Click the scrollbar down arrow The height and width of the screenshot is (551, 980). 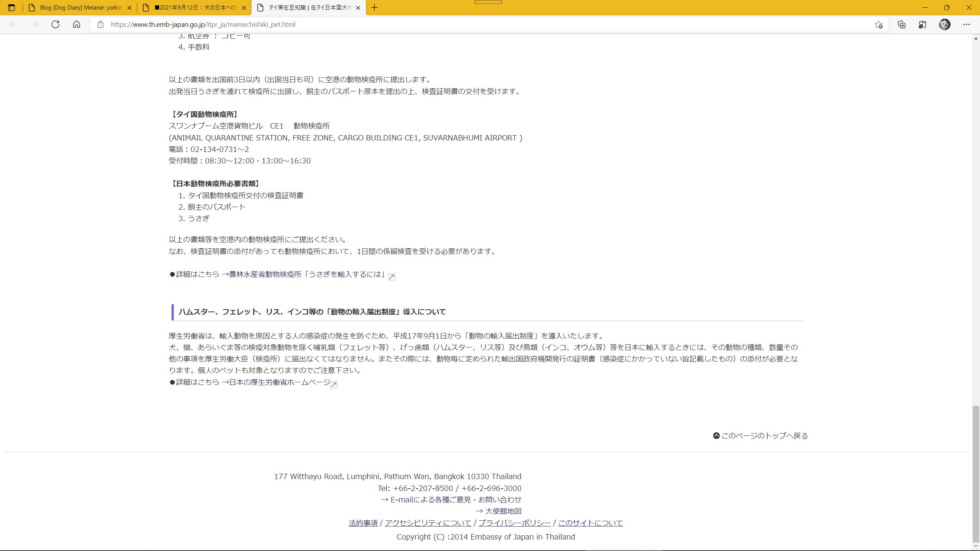click(x=976, y=546)
